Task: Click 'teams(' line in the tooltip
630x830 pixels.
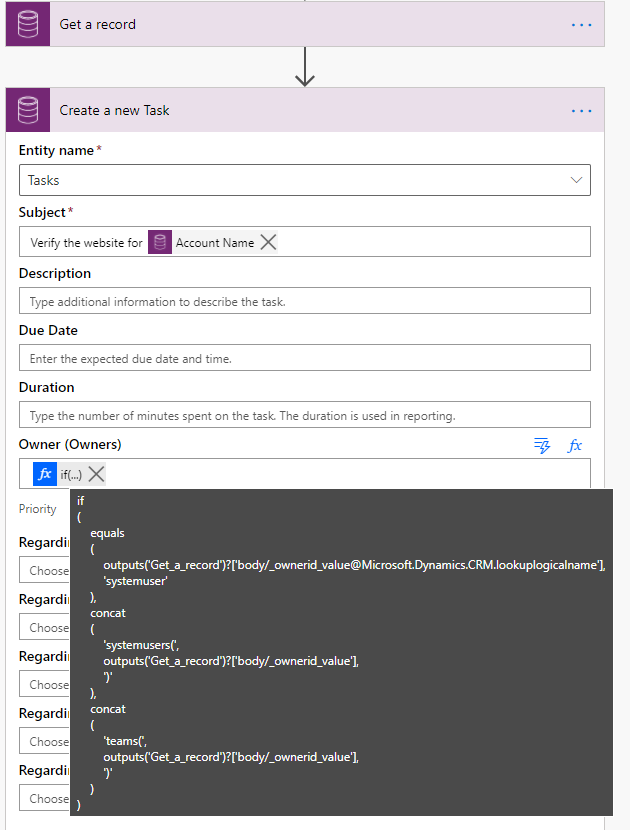Action: [125, 741]
